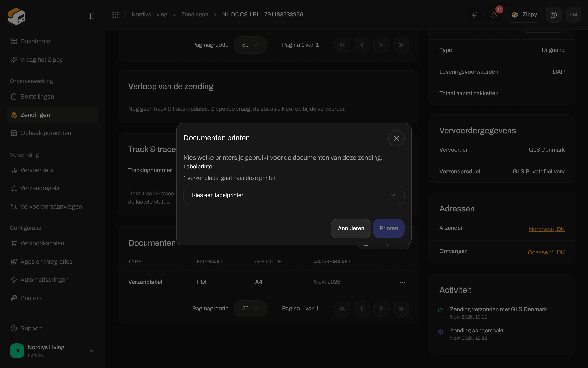Open Apps en integraties in sidebar
Viewport: 588px width, 368px height.
[52, 262]
